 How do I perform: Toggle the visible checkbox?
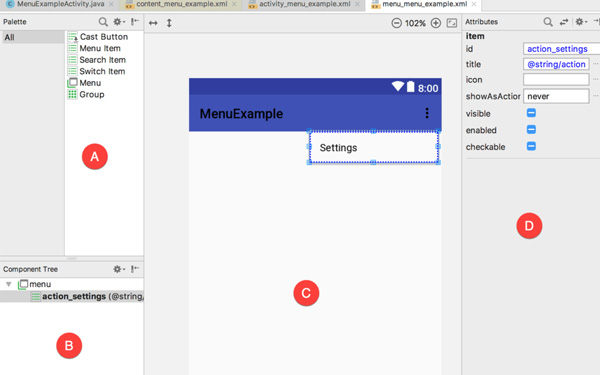531,113
